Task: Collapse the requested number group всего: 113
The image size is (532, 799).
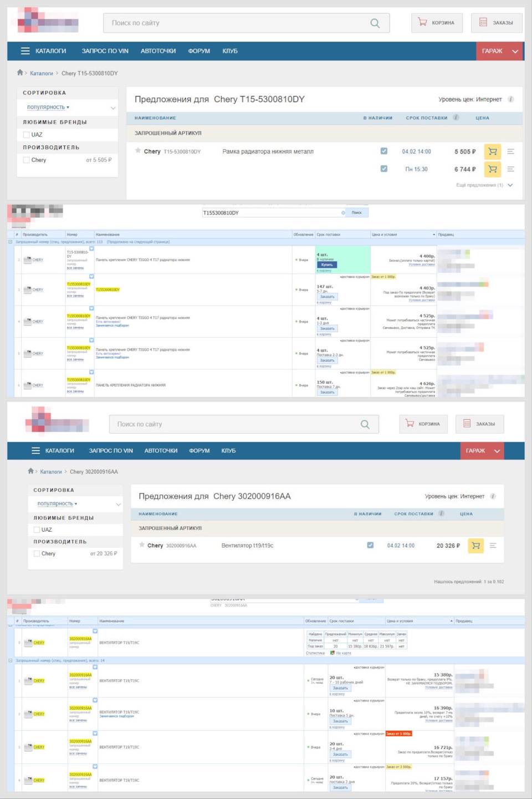Action: pyautogui.click(x=11, y=242)
